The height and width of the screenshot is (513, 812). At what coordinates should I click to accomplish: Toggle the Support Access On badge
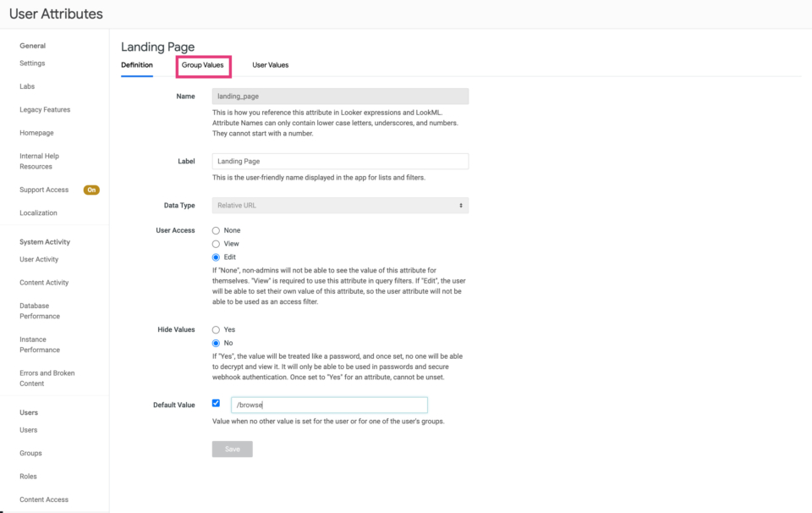[91, 190]
